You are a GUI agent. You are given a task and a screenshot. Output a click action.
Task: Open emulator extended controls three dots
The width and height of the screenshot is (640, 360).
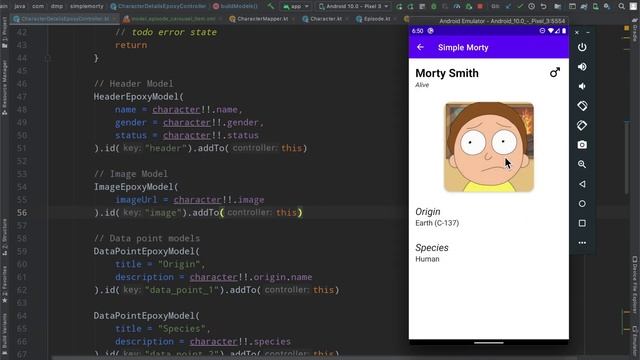pyautogui.click(x=582, y=243)
